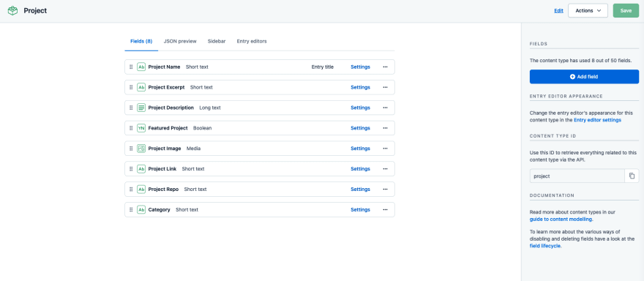Open Settings for Project Image
The height and width of the screenshot is (281, 644).
click(360, 149)
